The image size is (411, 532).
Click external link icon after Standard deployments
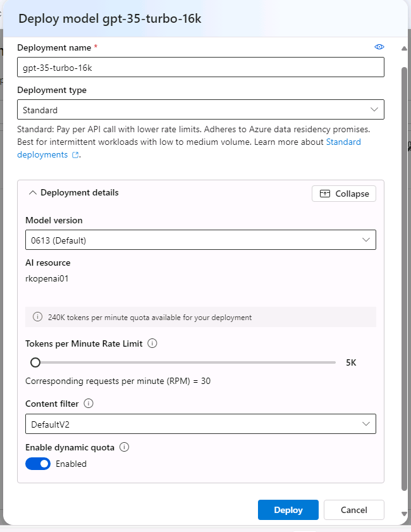[76, 155]
